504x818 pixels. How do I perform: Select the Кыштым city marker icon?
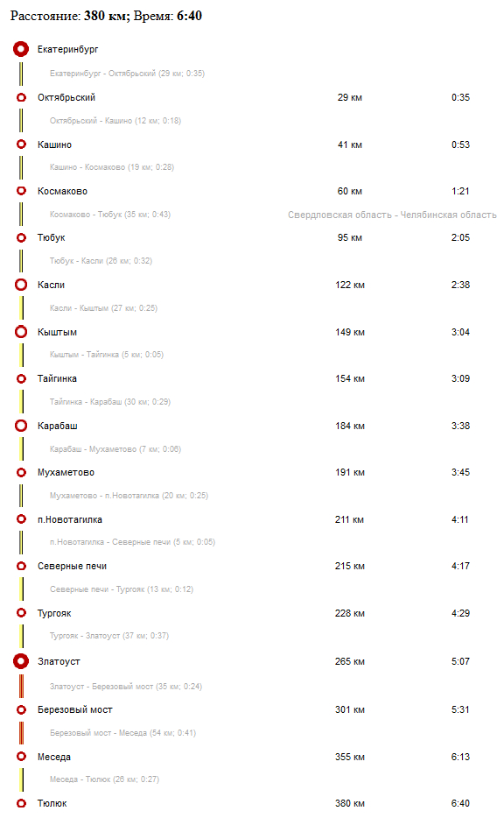tap(21, 332)
